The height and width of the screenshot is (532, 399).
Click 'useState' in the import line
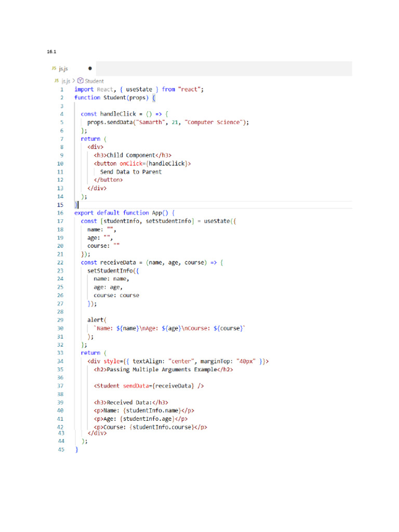pyautogui.click(x=139, y=89)
